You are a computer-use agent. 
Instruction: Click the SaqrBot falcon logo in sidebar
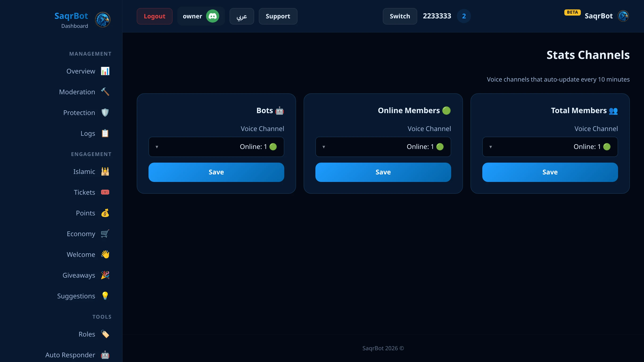click(x=103, y=20)
